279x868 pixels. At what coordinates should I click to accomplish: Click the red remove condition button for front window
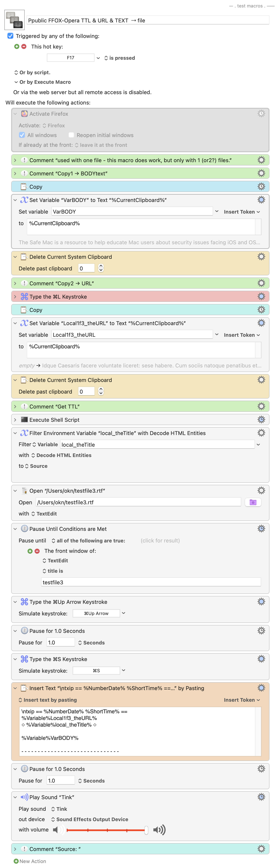click(37, 551)
